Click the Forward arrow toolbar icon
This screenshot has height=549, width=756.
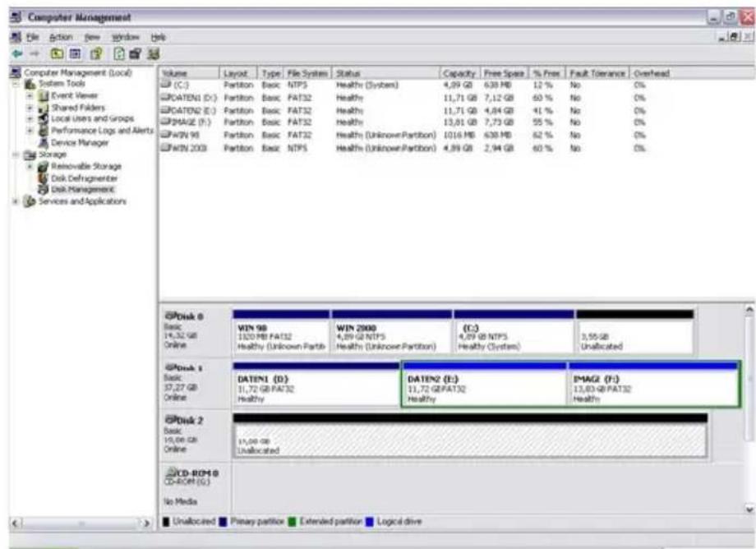point(35,54)
